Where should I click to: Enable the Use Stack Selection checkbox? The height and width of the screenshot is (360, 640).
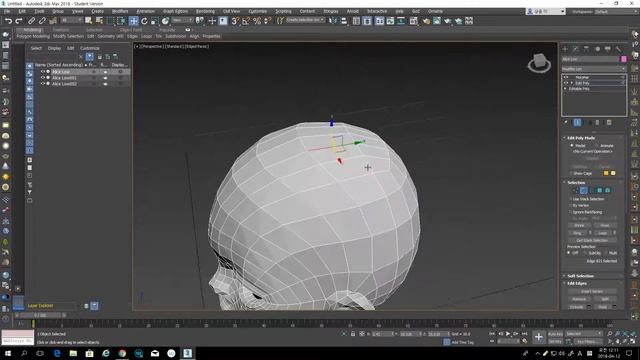pos(570,199)
